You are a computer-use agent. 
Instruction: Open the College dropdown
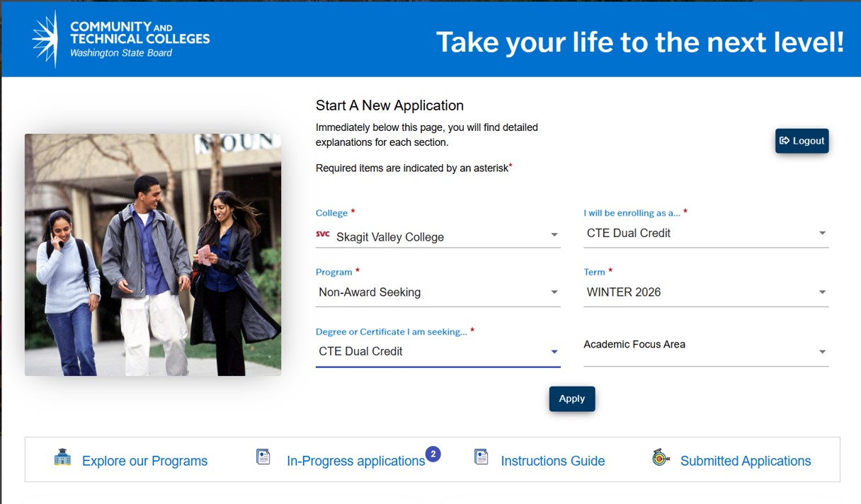[555, 236]
